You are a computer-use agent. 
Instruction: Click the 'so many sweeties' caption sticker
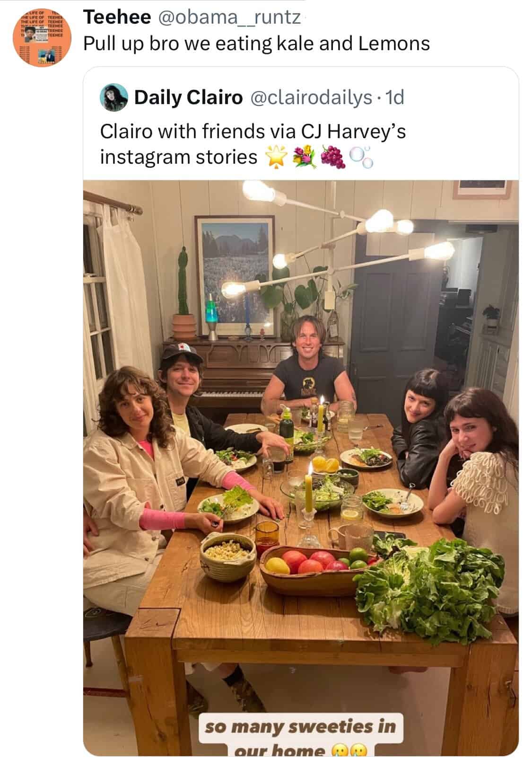pos(301,734)
